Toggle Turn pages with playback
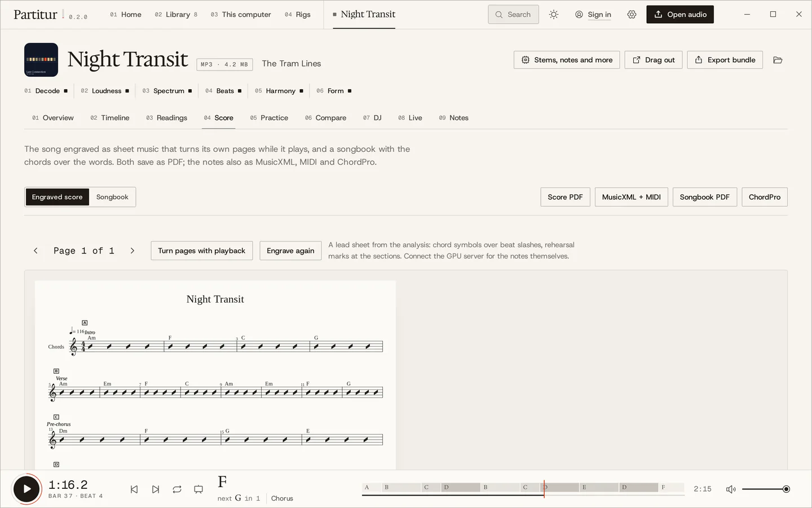Image resolution: width=812 pixels, height=508 pixels. point(201,251)
